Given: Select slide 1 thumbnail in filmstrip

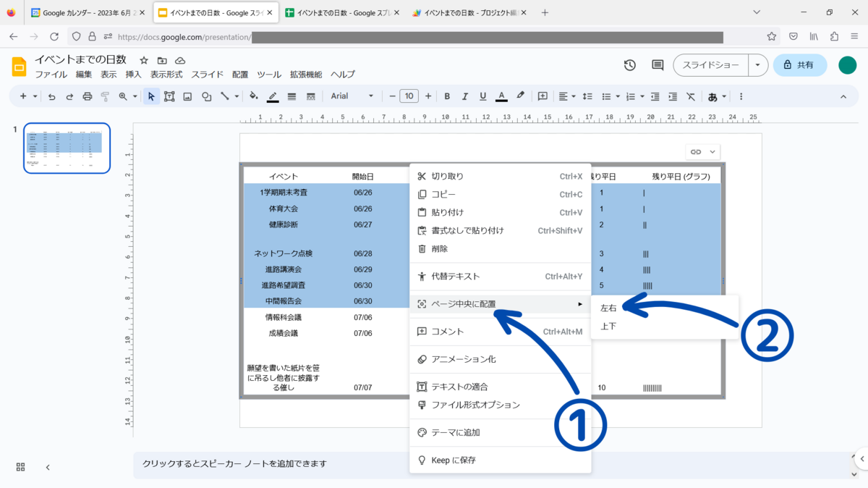Looking at the screenshot, I should (x=67, y=148).
